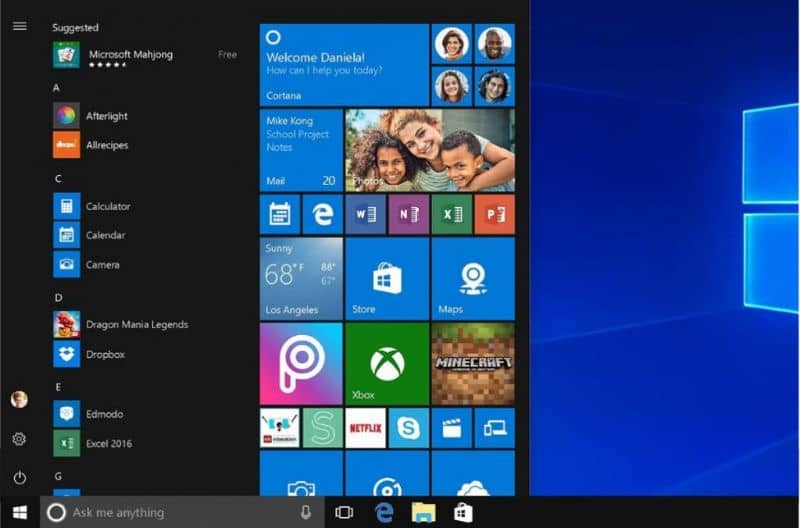The image size is (800, 528).
Task: Open the green S app tile
Action: tap(322, 428)
